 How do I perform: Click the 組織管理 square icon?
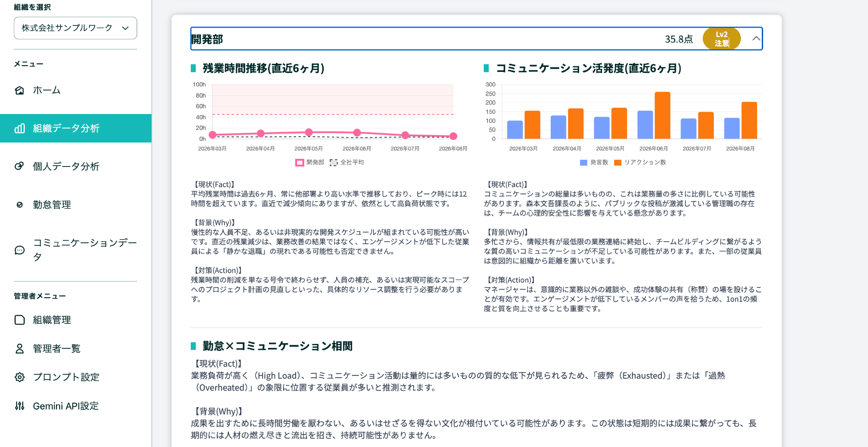coord(19,320)
